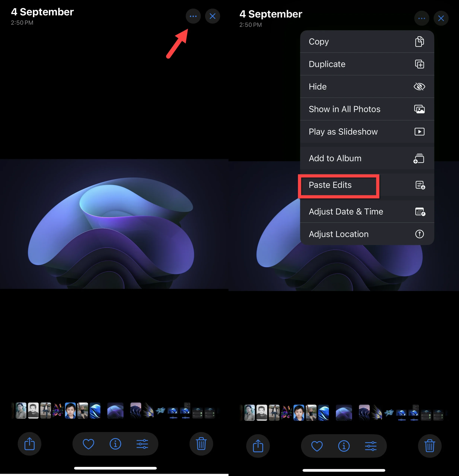Tap the Hide photo option
This screenshot has width=459, height=476.
click(367, 86)
